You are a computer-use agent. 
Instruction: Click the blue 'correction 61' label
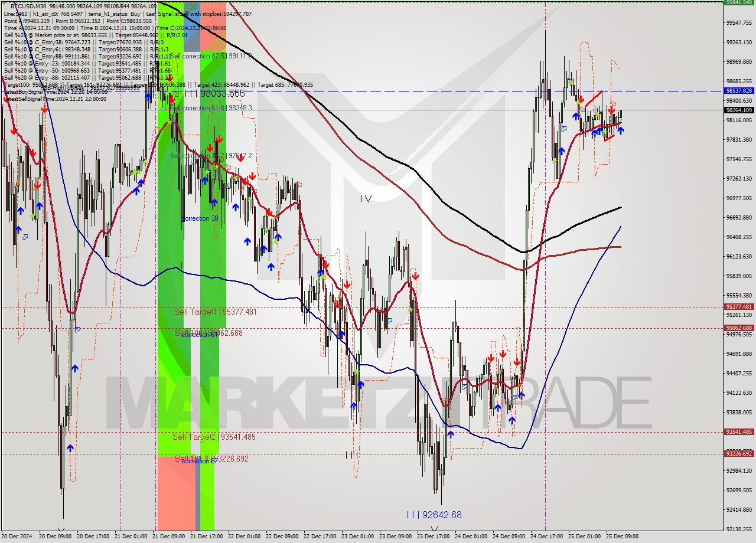tap(200, 335)
